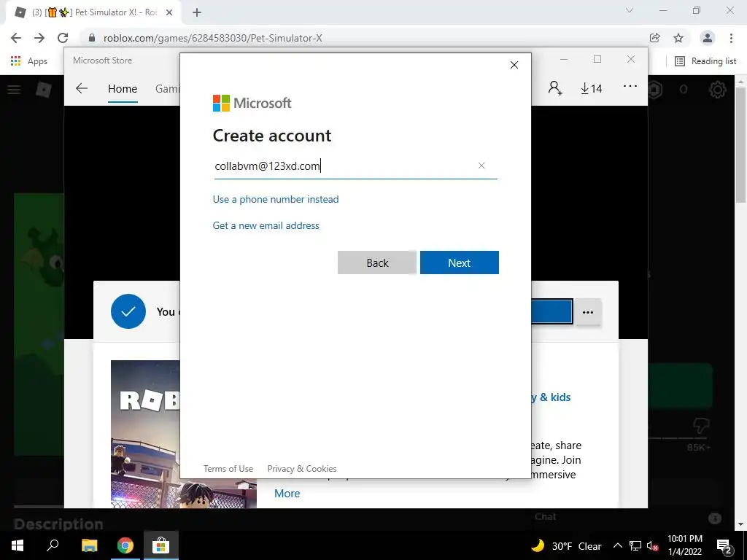Click the Roblox thumbs-down dislike icon
Viewport: 747px width, 560px height.
pyautogui.click(x=701, y=426)
